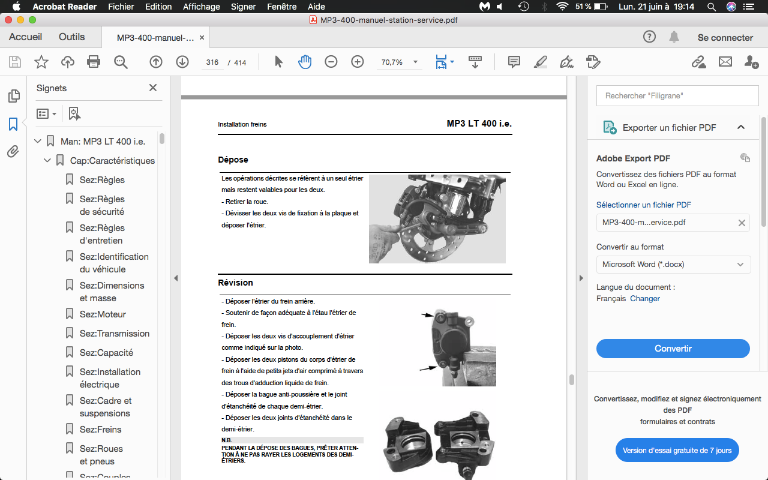Open the Sez:Transmission bookmark
The image size is (768, 480).
coord(114,334)
